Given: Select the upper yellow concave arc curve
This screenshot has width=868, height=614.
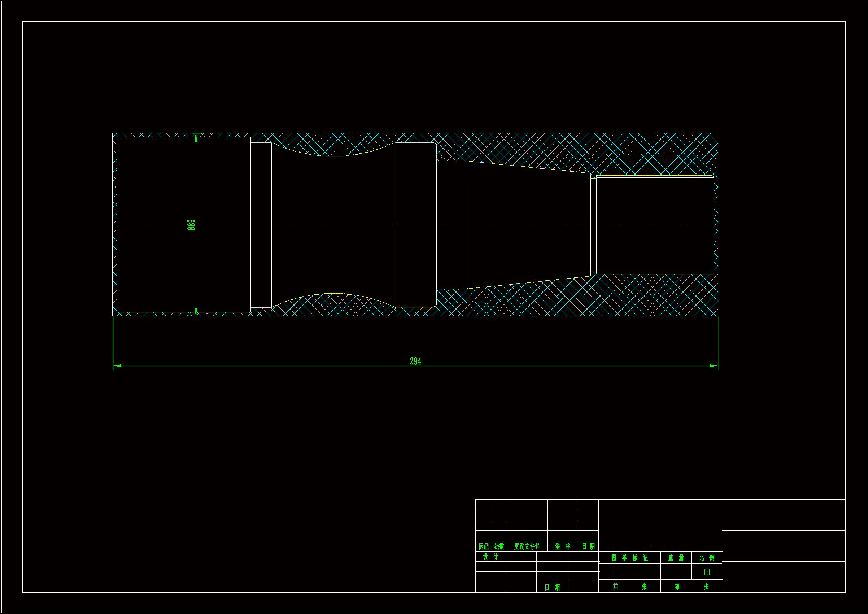Looking at the screenshot, I should (333, 156).
